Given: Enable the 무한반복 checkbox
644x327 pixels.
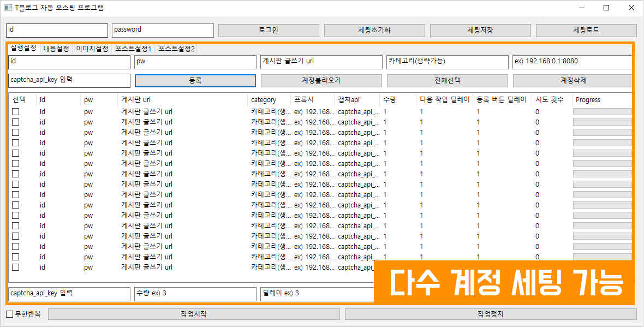Looking at the screenshot, I should [10, 314].
